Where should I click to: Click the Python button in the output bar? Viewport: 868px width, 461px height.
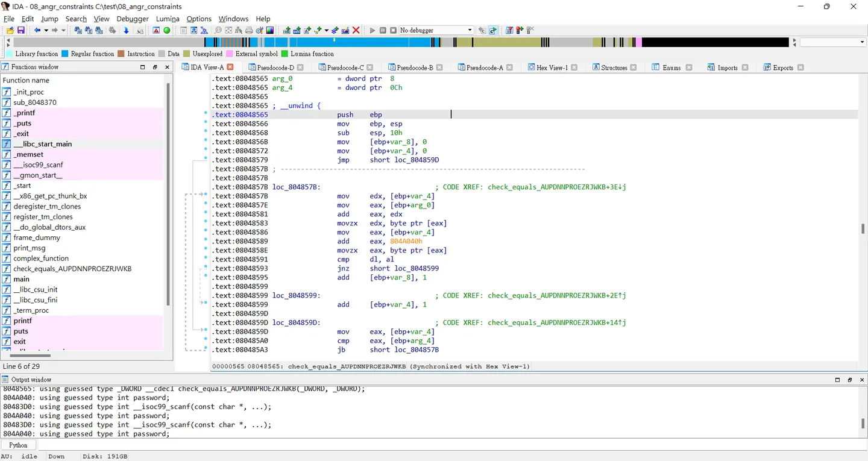(x=18, y=445)
